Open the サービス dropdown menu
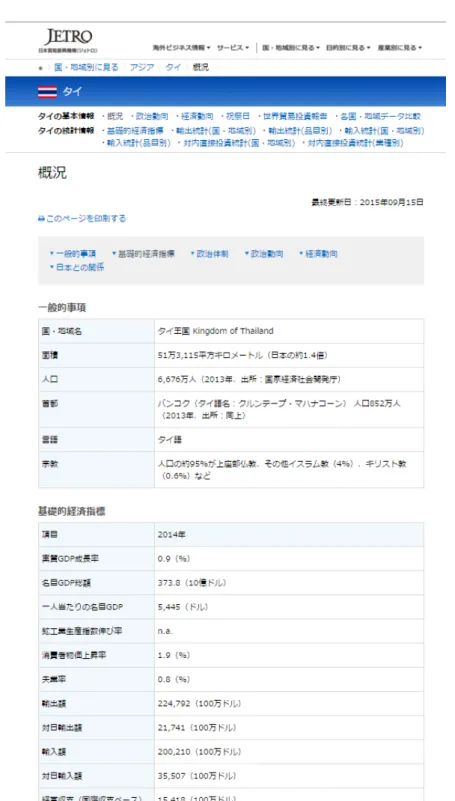Viewport: 455px width, 801px height. (x=233, y=48)
